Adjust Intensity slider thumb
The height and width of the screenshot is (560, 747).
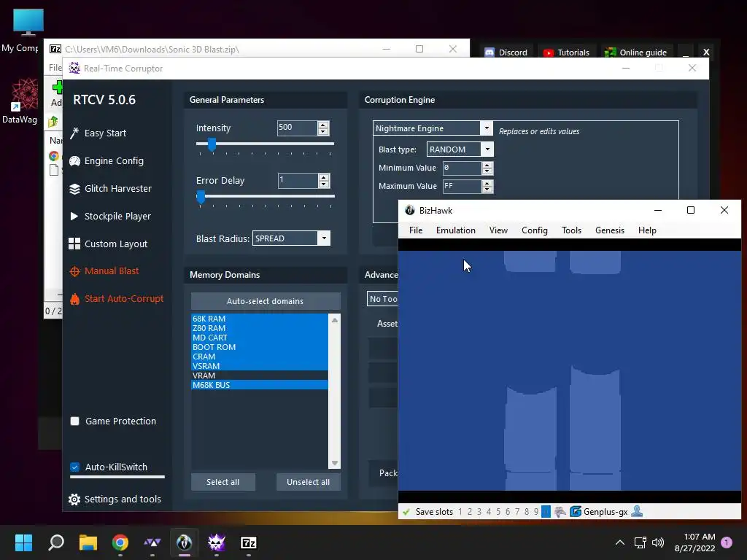pyautogui.click(x=212, y=144)
